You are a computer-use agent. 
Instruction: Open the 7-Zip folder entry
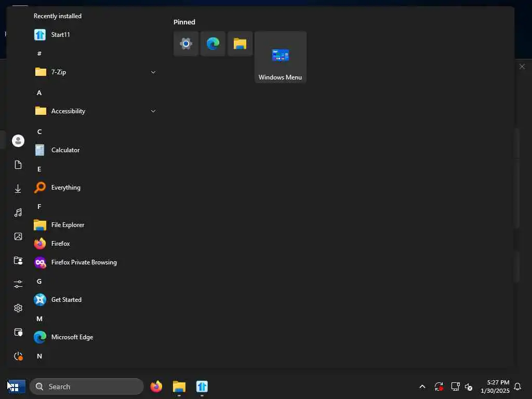click(x=95, y=72)
